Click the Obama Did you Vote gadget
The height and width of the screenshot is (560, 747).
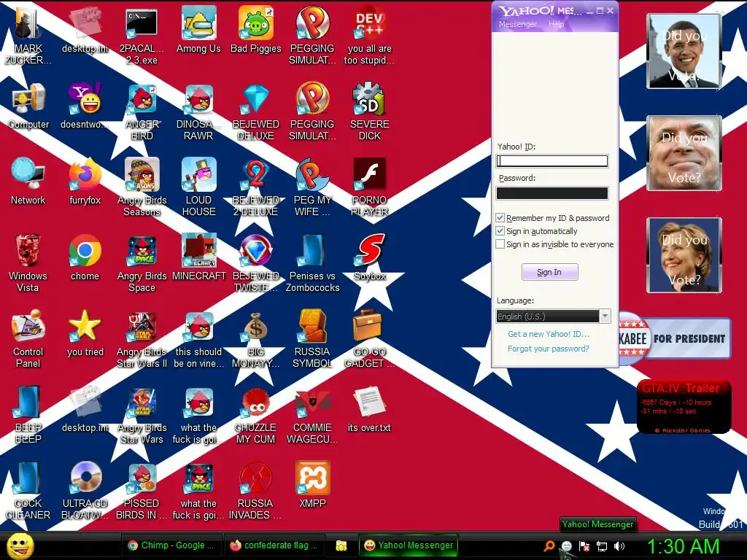pyautogui.click(x=684, y=51)
